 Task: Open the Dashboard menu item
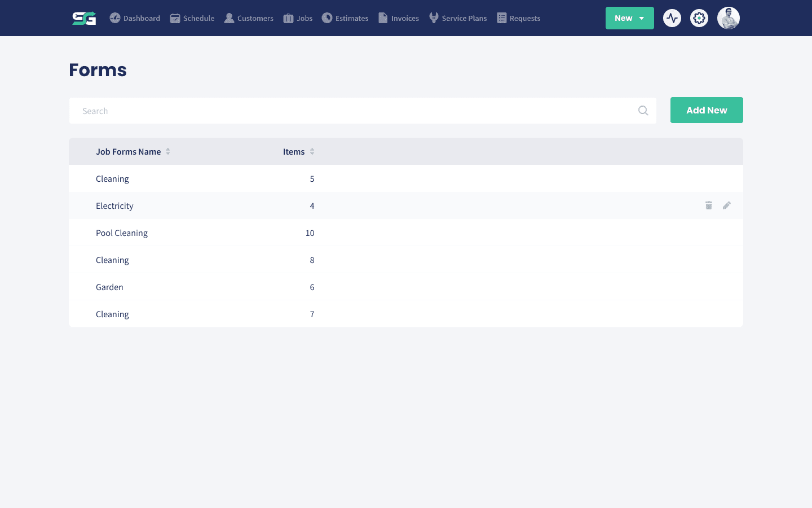tap(135, 18)
